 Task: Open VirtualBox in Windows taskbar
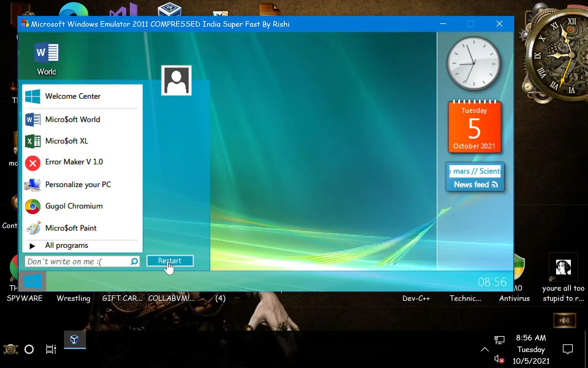pyautogui.click(x=75, y=339)
